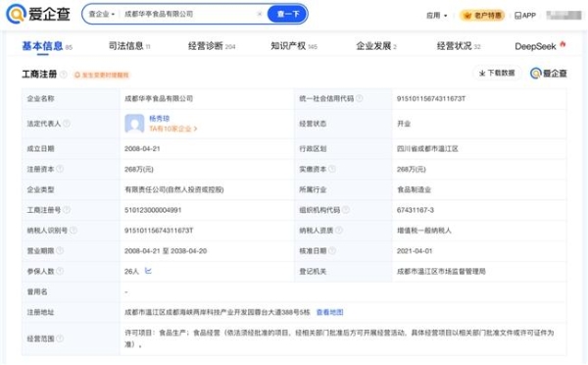
Task: Expand TA有10家企业 link arrow
Action: 195,129
